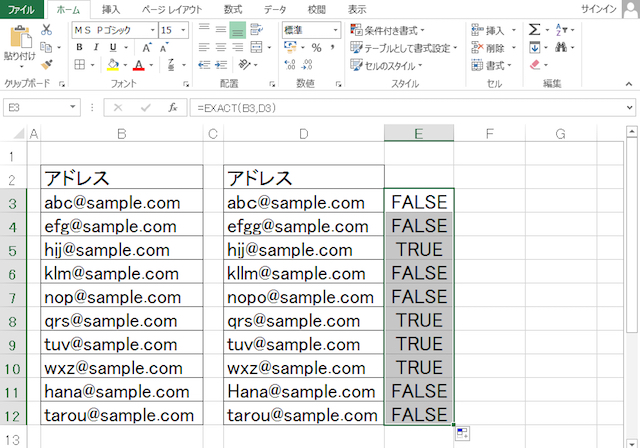Click 書式 in Cells group
The height and width of the screenshot is (448, 640).
(x=491, y=65)
